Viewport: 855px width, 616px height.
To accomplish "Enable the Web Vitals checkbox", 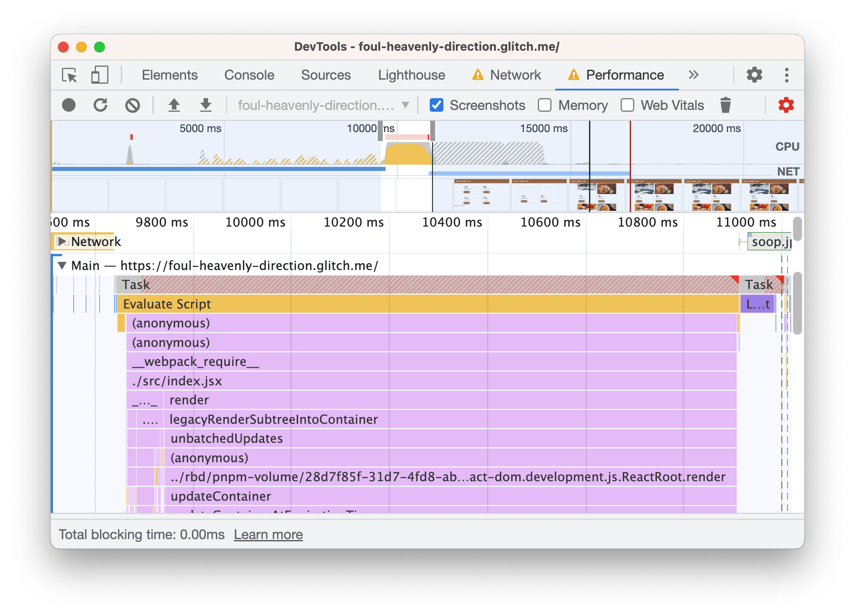I will click(627, 105).
